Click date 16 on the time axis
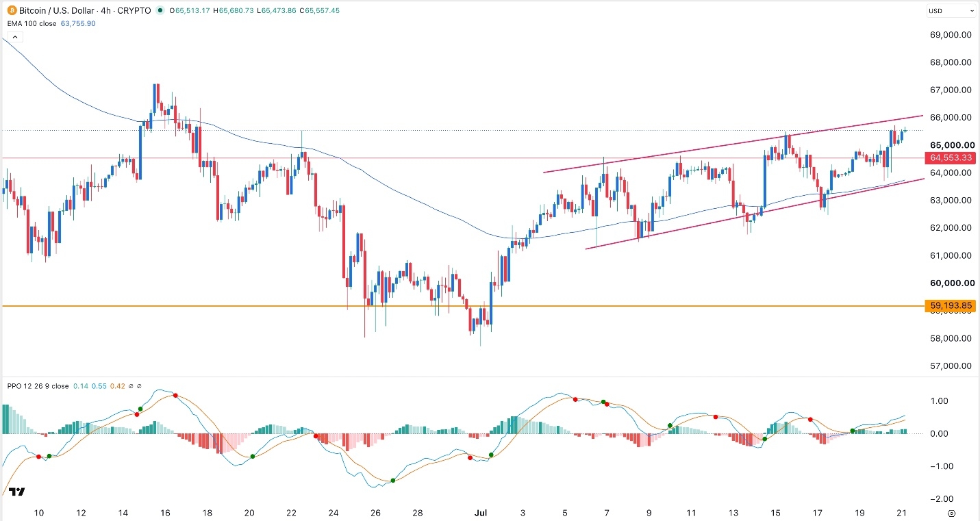980x521 pixels. point(165,512)
